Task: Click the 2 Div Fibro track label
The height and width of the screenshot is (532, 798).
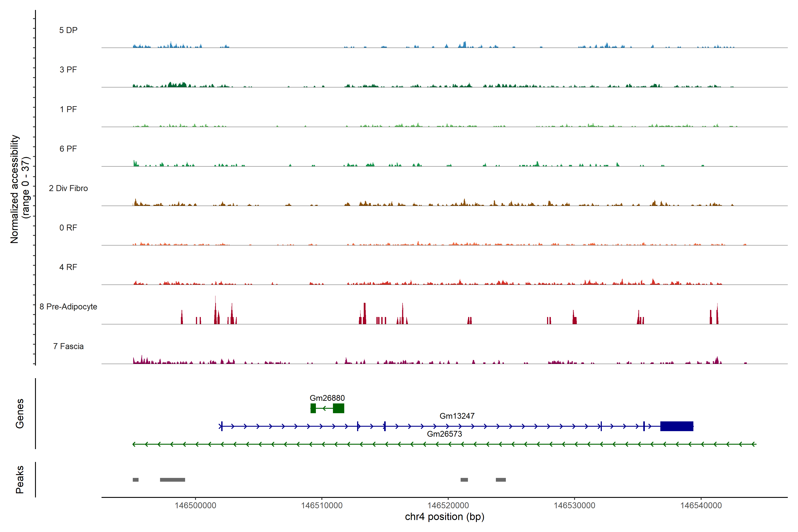Action: [x=68, y=188]
